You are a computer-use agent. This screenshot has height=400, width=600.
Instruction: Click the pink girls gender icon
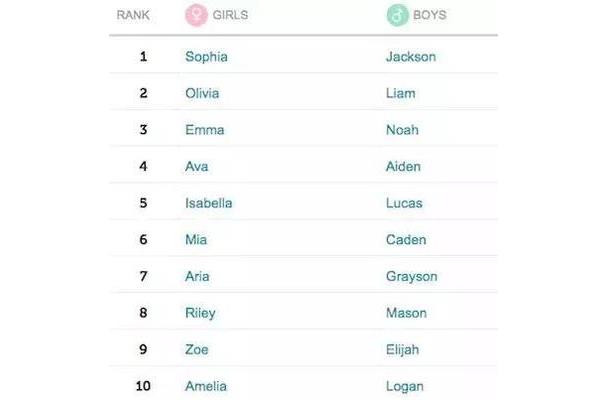196,15
